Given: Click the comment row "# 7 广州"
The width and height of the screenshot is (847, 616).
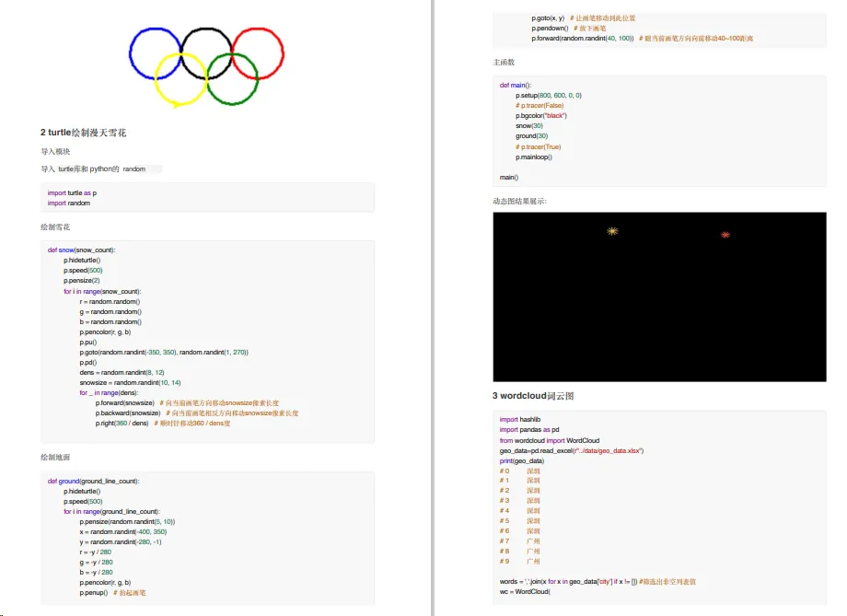Looking at the screenshot, I should pos(519,540).
